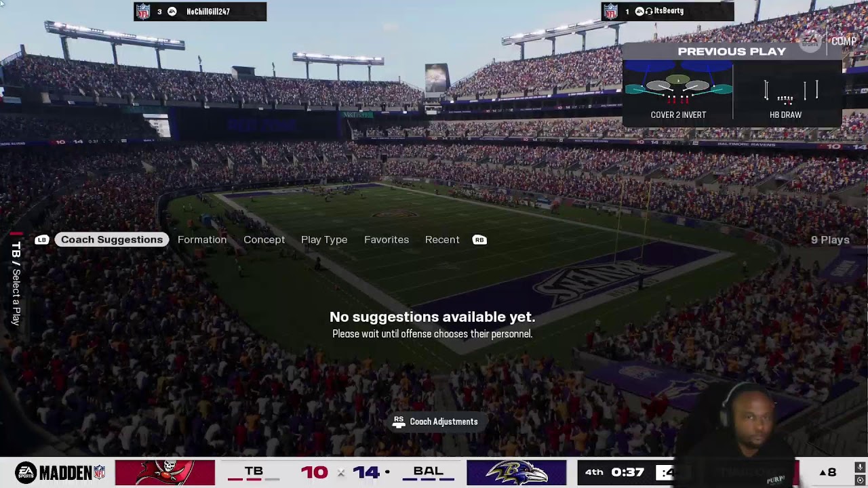This screenshot has width=868, height=488.
Task: Switch to the Play Type tab
Action: pyautogui.click(x=324, y=239)
